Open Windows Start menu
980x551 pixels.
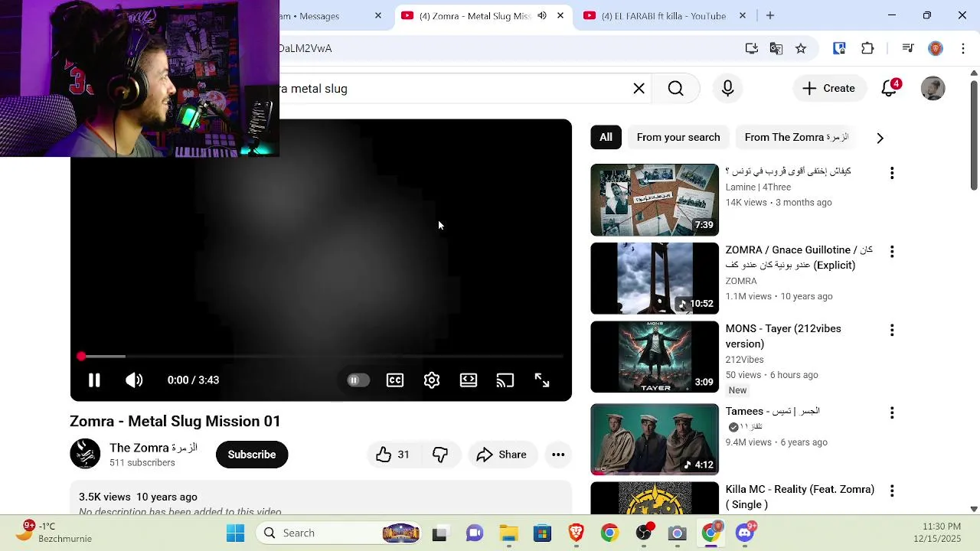(235, 533)
